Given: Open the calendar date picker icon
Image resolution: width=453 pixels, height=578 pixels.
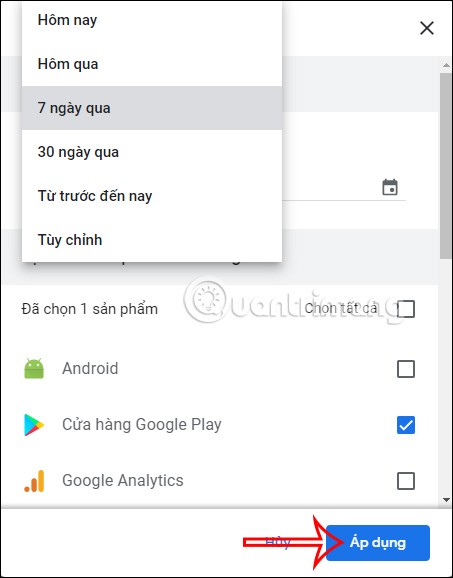Looking at the screenshot, I should [390, 187].
